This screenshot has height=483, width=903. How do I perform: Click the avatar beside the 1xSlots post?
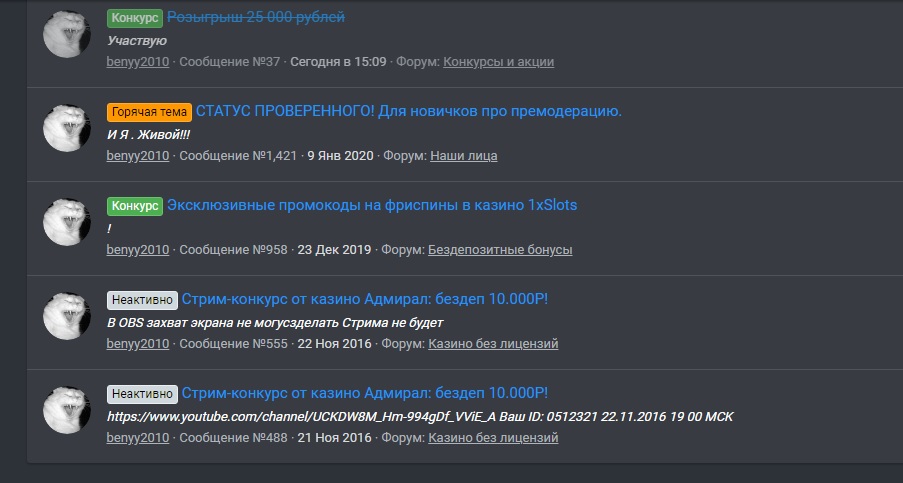click(66, 222)
